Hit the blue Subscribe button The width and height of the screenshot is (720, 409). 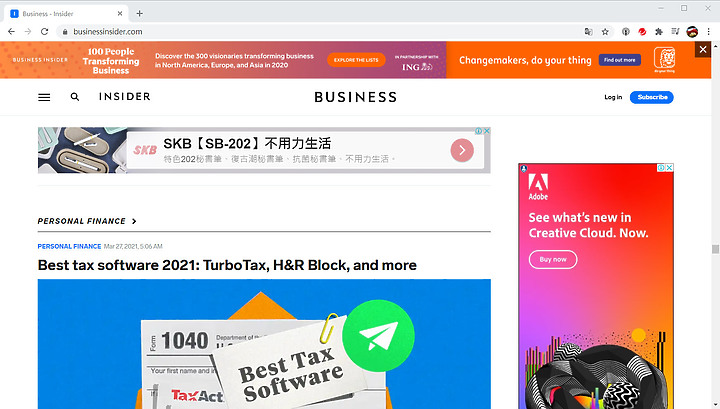(x=652, y=97)
